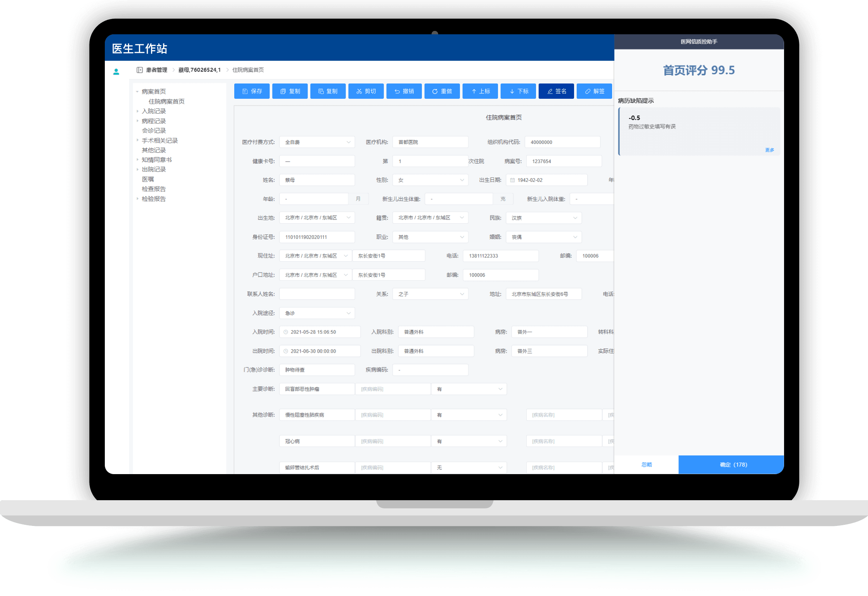Viewport: 868px width, 596px height.
Task: Open the 出生日期 calendar icon
Action: 513,180
